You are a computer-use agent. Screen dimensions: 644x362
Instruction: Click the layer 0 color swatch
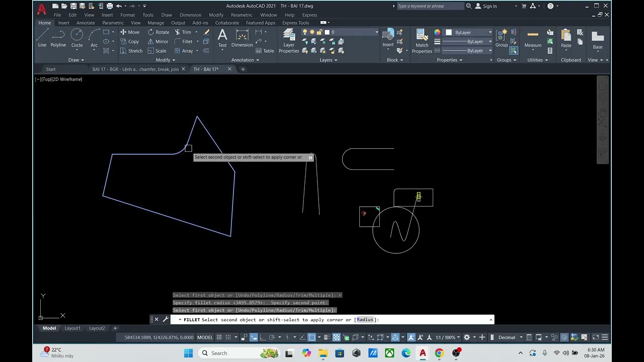point(327,32)
